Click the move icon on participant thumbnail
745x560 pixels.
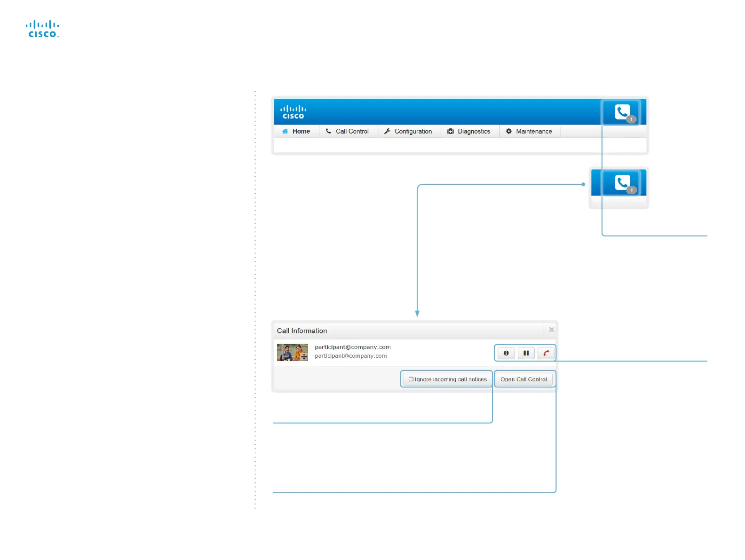point(304,357)
